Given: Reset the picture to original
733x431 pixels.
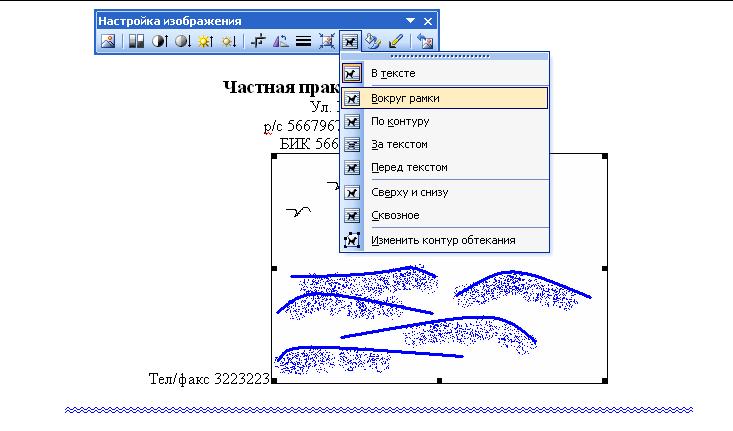Looking at the screenshot, I should tap(425, 41).
